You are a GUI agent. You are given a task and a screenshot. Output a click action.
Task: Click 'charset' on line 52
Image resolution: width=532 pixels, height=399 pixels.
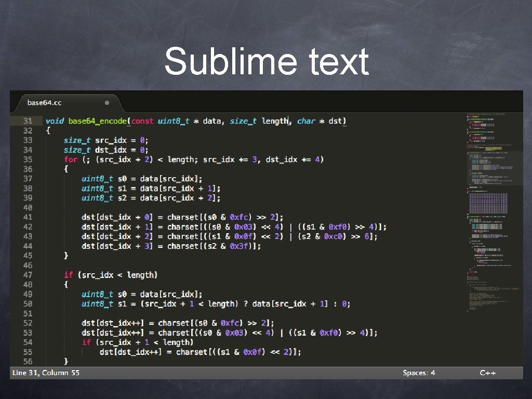tap(174, 323)
